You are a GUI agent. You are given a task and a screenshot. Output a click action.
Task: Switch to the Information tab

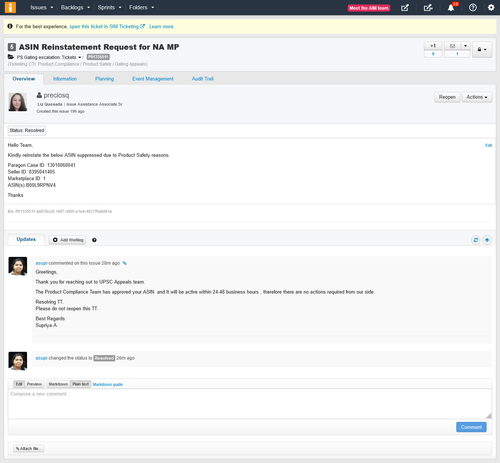pos(65,79)
